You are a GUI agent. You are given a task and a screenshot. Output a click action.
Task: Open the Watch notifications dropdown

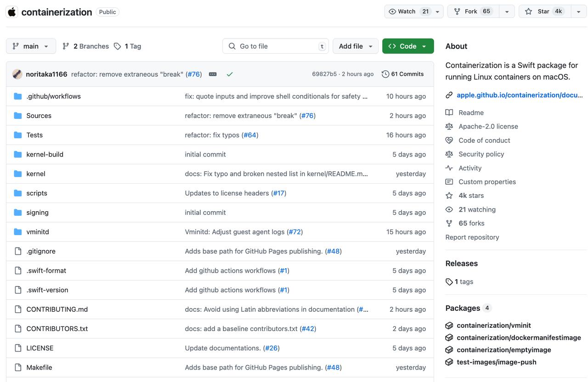[414, 11]
